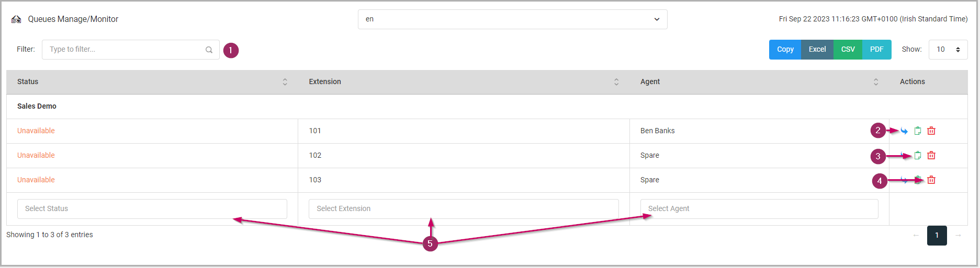The width and height of the screenshot is (980, 268).
Task: Sort table by Agent column arrows
Action: click(876, 82)
